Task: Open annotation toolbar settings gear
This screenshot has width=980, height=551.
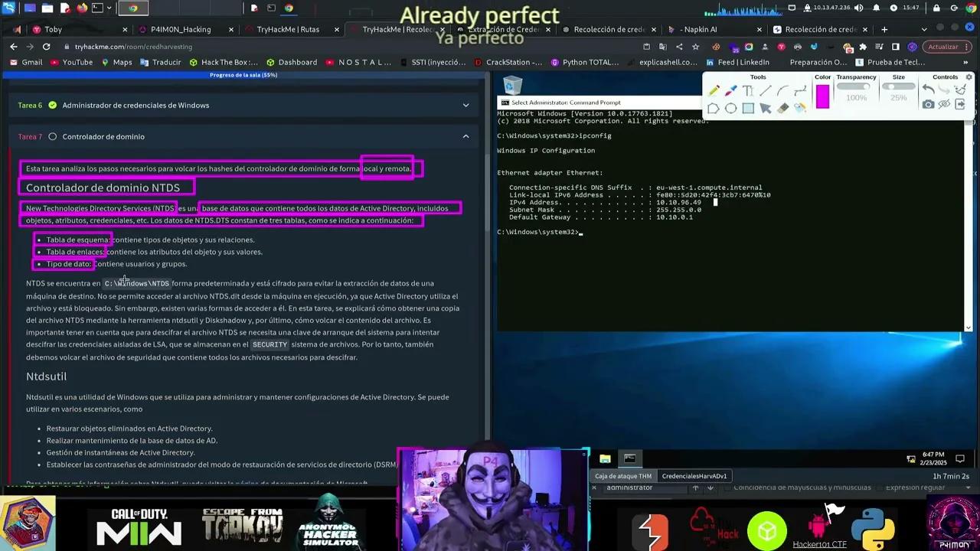Action: [969, 77]
